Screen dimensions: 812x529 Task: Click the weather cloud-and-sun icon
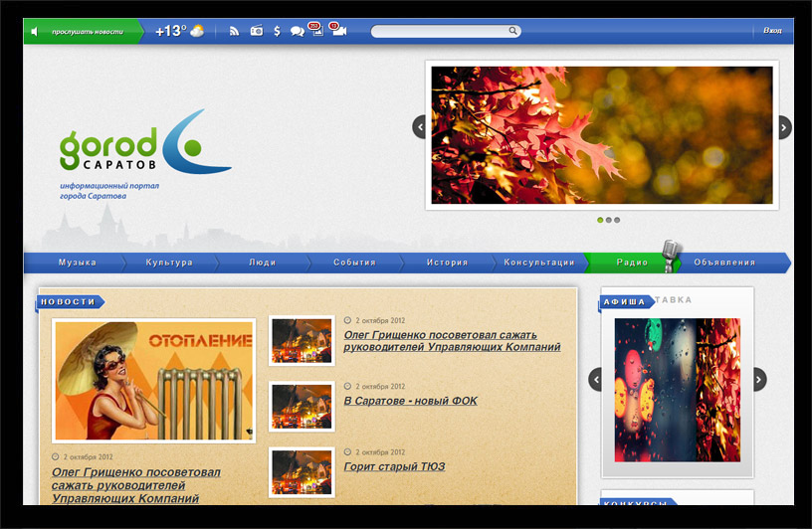click(197, 31)
